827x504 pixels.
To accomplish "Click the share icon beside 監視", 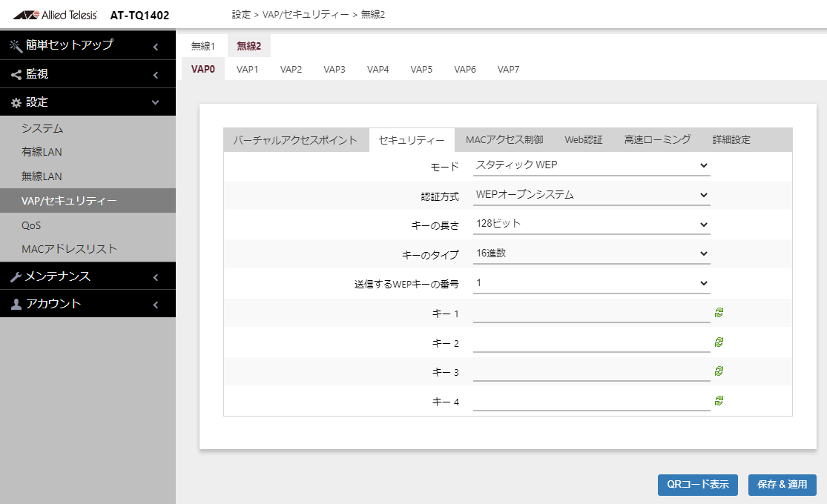I will 16,74.
